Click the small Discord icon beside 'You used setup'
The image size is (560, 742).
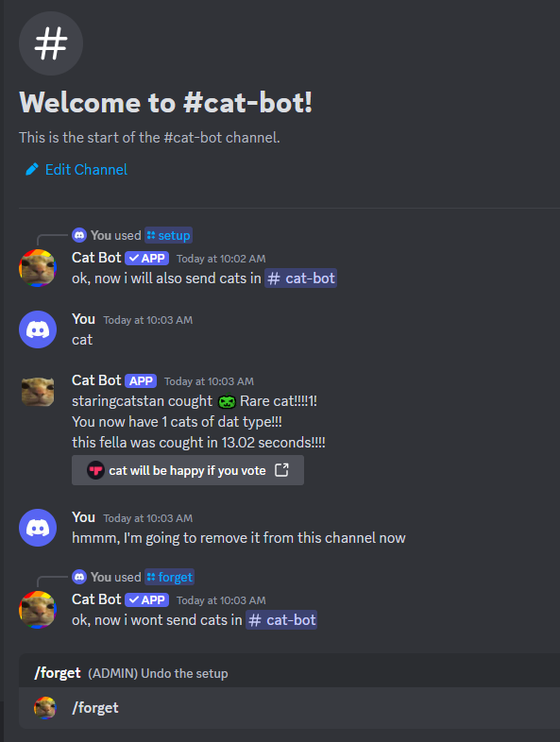pyautogui.click(x=79, y=235)
